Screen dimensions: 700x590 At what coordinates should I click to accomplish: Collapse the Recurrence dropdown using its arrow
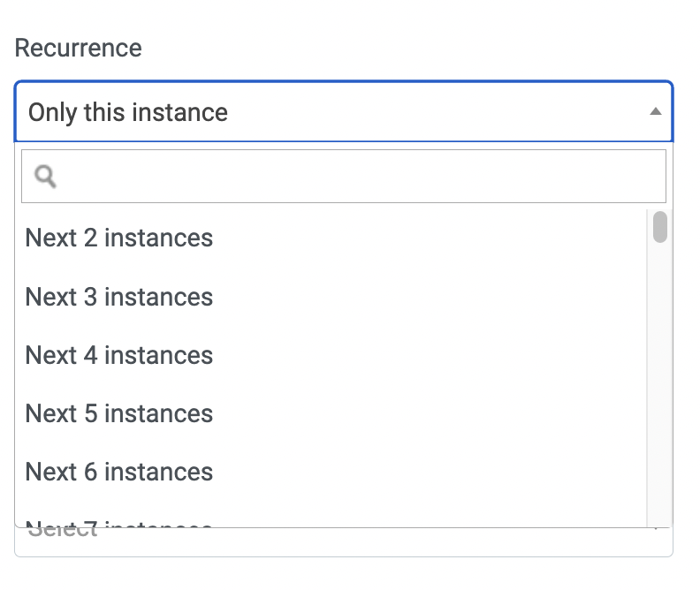[x=655, y=111]
